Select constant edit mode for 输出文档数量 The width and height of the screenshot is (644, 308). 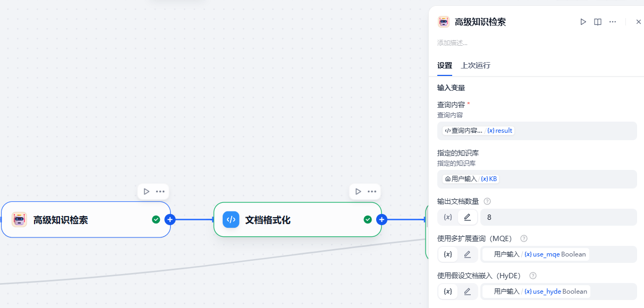click(x=467, y=217)
